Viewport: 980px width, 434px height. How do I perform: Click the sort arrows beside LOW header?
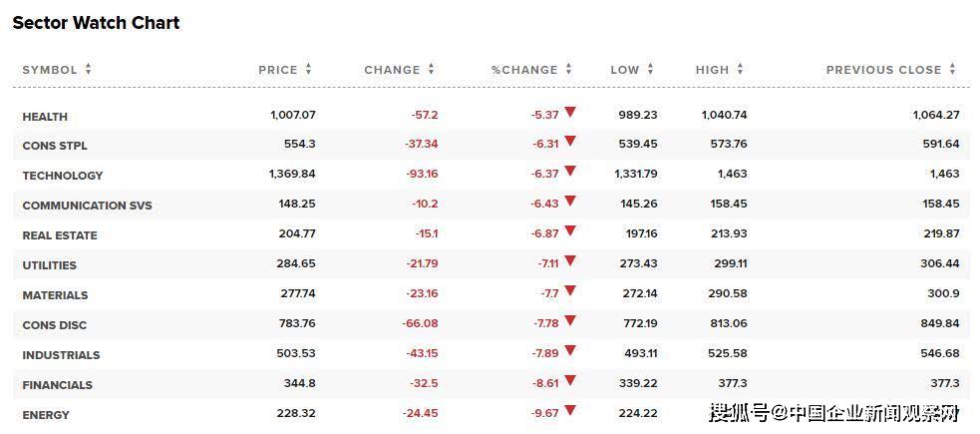click(650, 69)
